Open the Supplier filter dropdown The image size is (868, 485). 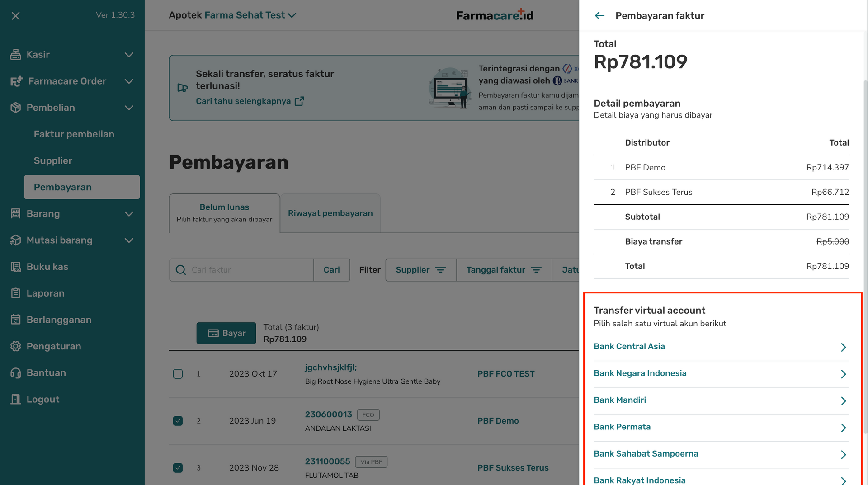click(421, 270)
